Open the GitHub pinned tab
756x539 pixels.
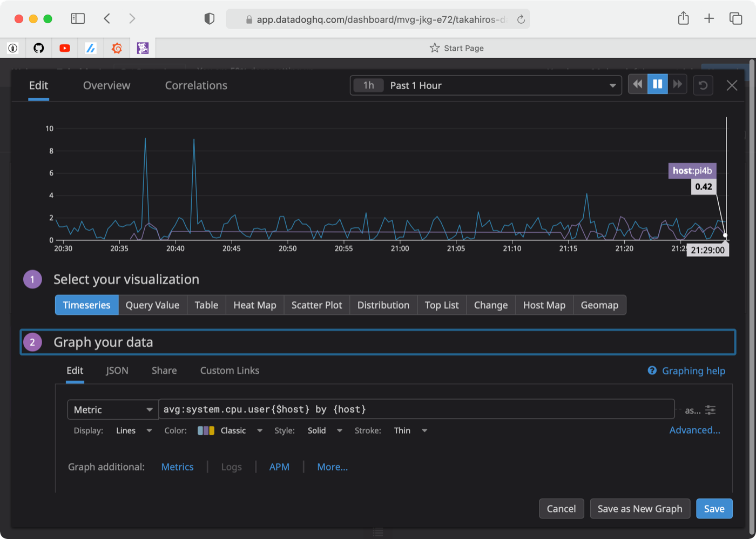[x=39, y=48]
